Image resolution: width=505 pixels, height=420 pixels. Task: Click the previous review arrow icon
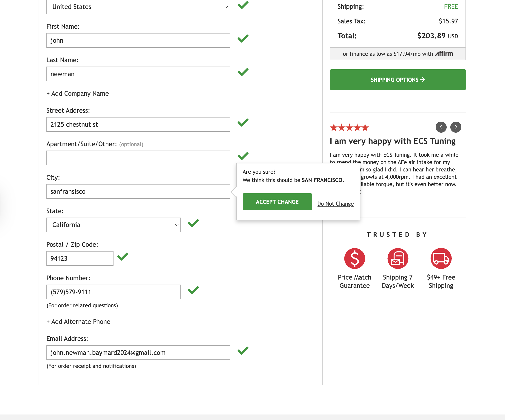click(x=441, y=127)
